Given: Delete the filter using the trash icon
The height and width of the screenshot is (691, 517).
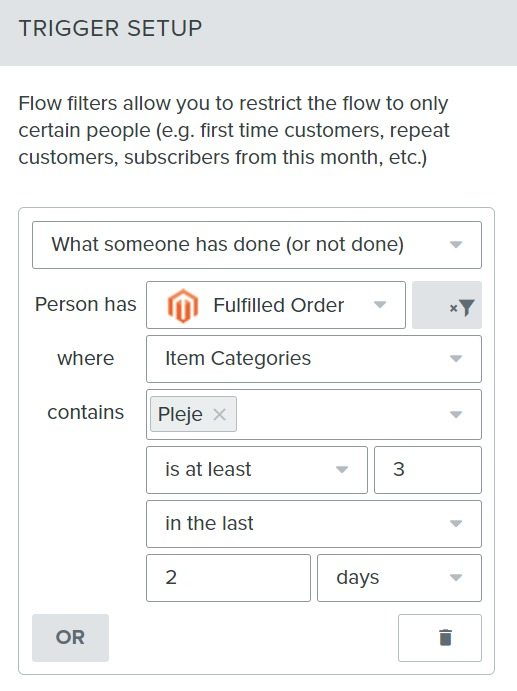Looking at the screenshot, I should [439, 638].
